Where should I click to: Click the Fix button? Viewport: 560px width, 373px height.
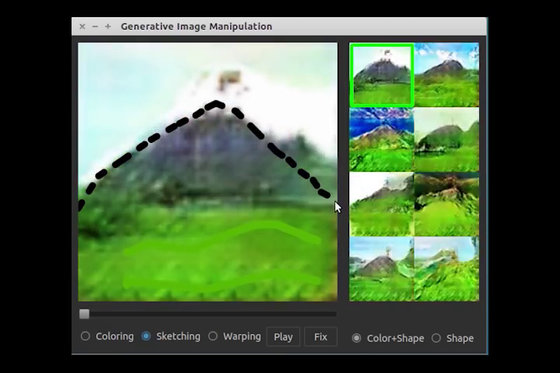321,337
